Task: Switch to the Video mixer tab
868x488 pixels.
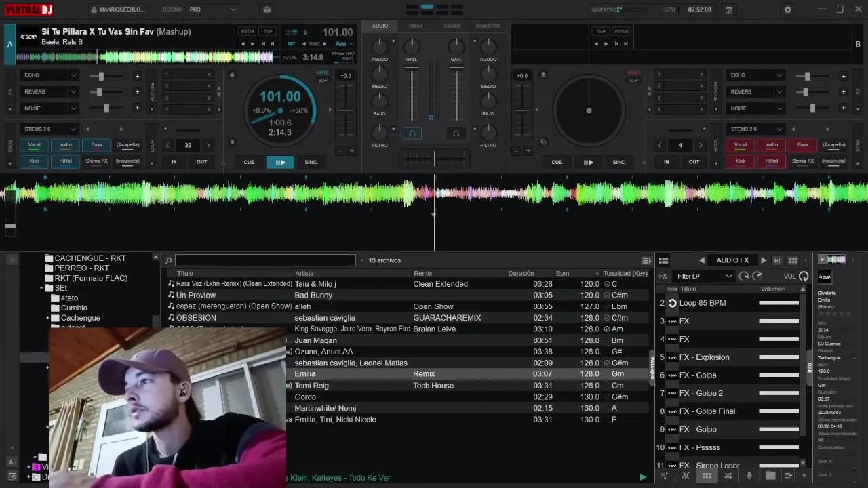Action: pyautogui.click(x=416, y=26)
